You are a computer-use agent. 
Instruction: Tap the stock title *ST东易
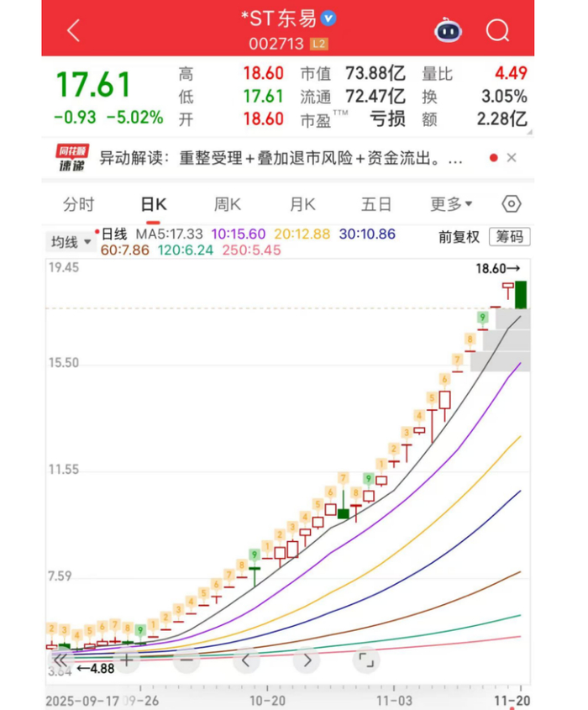point(279,18)
